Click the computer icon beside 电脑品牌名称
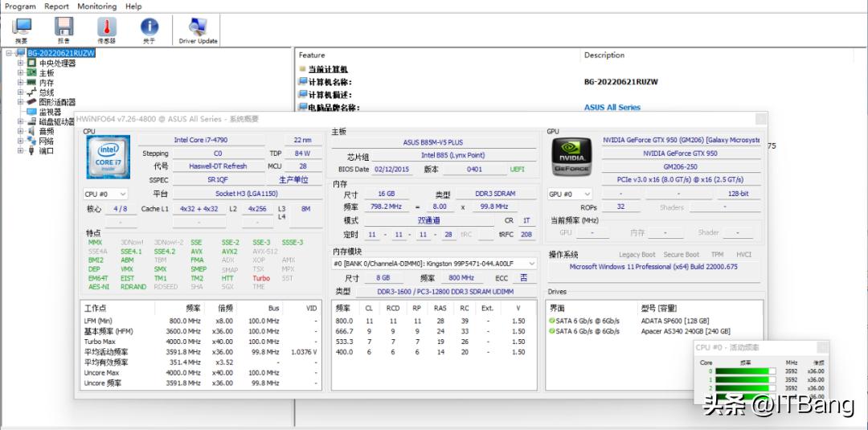Screen dimensions: 868x430 tap(303, 108)
